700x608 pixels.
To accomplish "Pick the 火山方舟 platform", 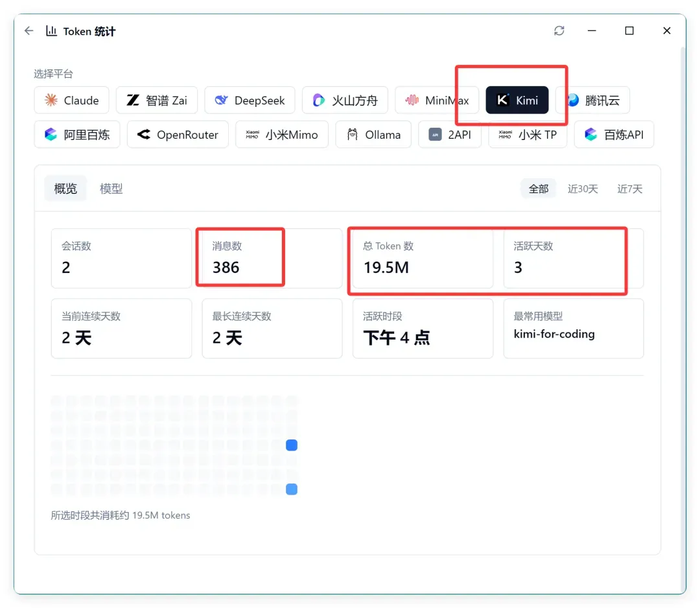I will tap(345, 100).
